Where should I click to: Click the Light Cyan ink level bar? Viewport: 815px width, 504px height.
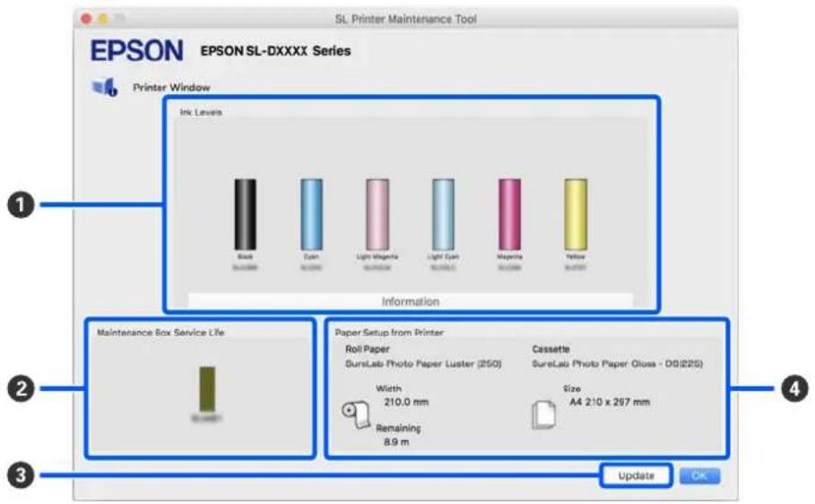coord(444,214)
